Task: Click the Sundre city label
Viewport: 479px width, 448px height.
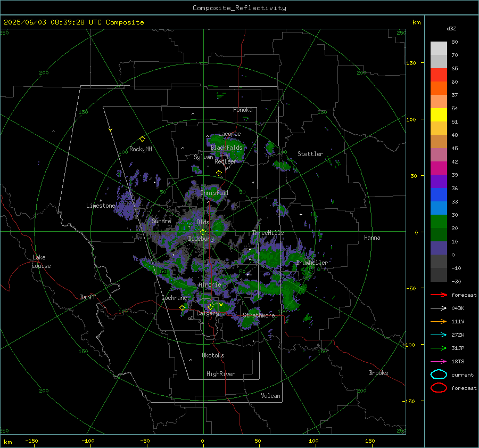Action: pos(161,221)
